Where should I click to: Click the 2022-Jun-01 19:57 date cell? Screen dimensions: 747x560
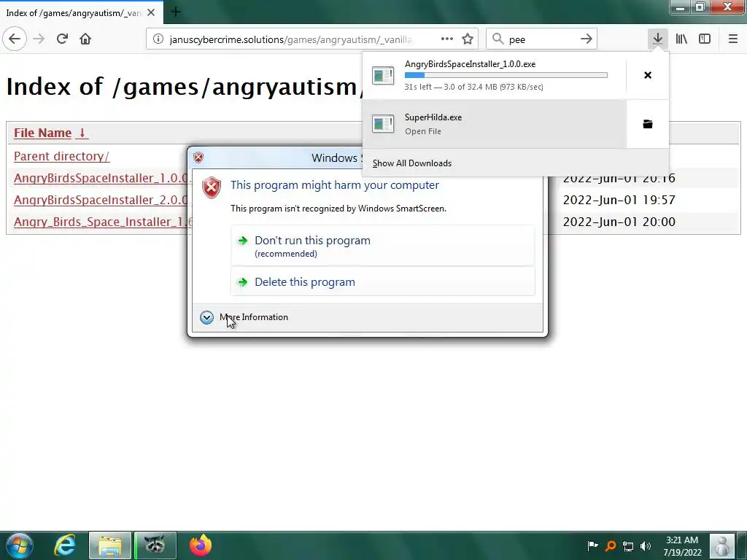(x=619, y=200)
